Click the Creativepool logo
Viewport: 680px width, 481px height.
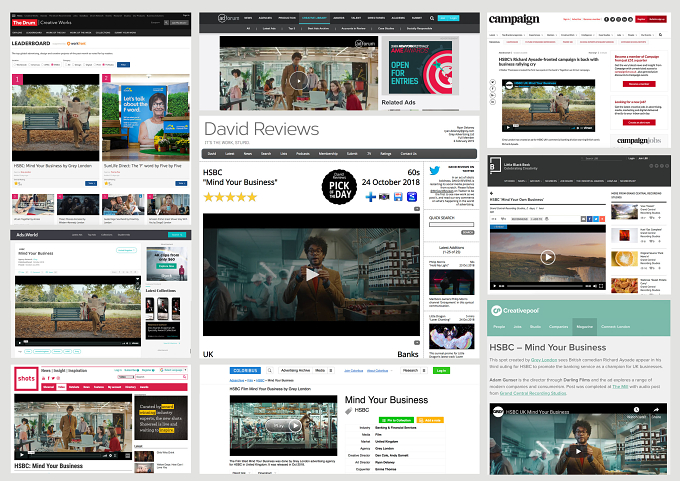coord(515,311)
